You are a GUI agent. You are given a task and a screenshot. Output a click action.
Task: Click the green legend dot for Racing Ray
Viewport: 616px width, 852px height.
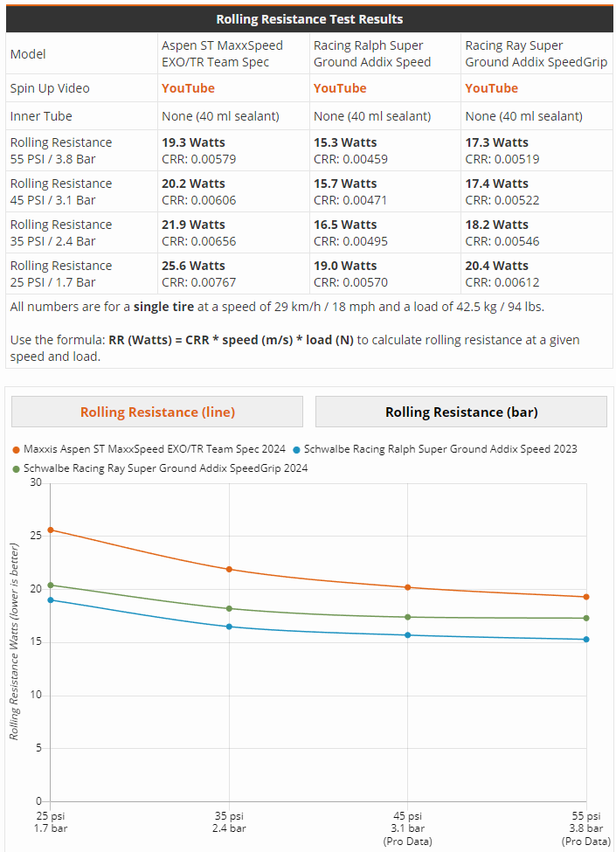16,468
